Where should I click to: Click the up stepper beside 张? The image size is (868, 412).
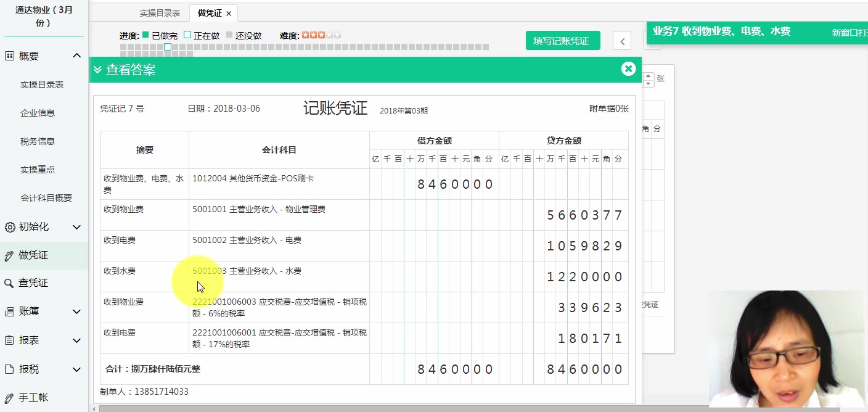[x=649, y=75]
